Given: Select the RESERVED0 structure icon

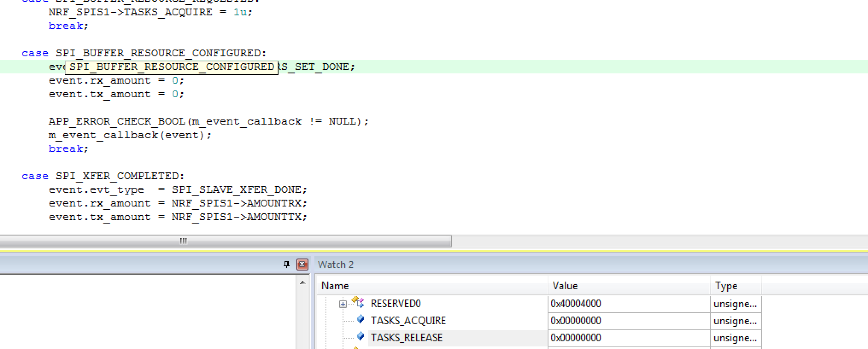Looking at the screenshot, I should pyautogui.click(x=358, y=302).
